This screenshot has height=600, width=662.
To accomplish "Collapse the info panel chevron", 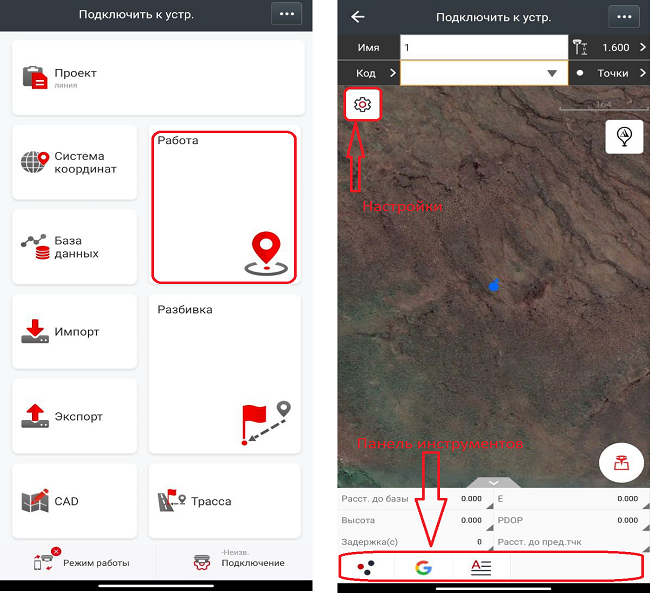I will (494, 482).
